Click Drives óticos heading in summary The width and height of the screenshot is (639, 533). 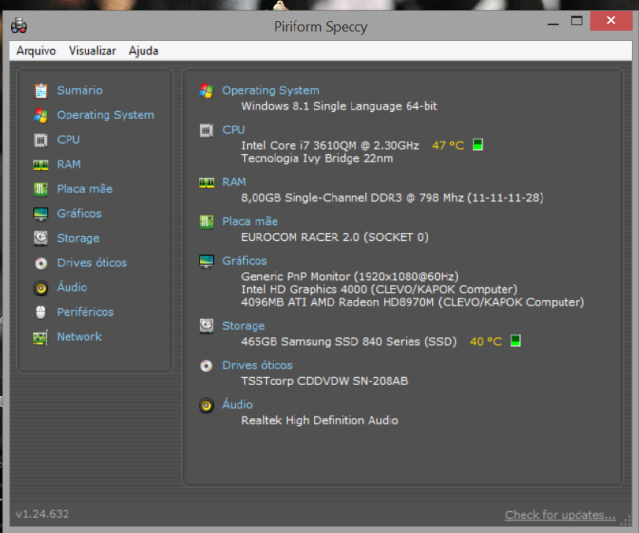257,365
